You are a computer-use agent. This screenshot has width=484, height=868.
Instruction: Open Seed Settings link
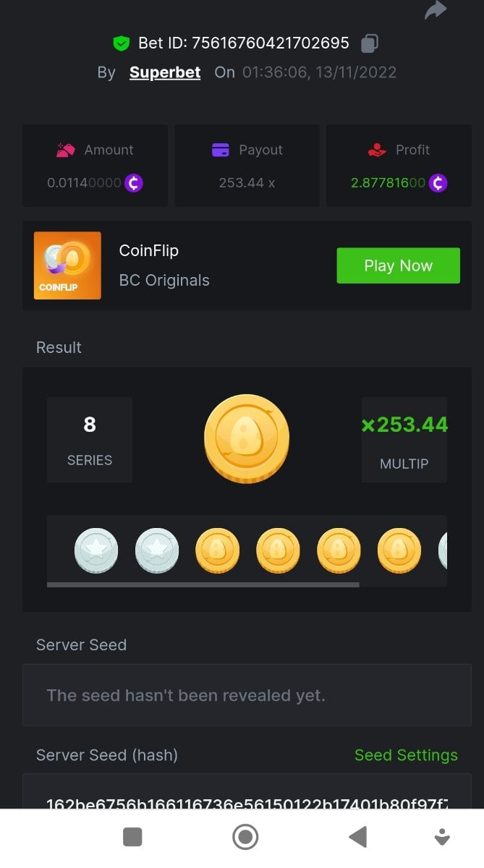406,755
